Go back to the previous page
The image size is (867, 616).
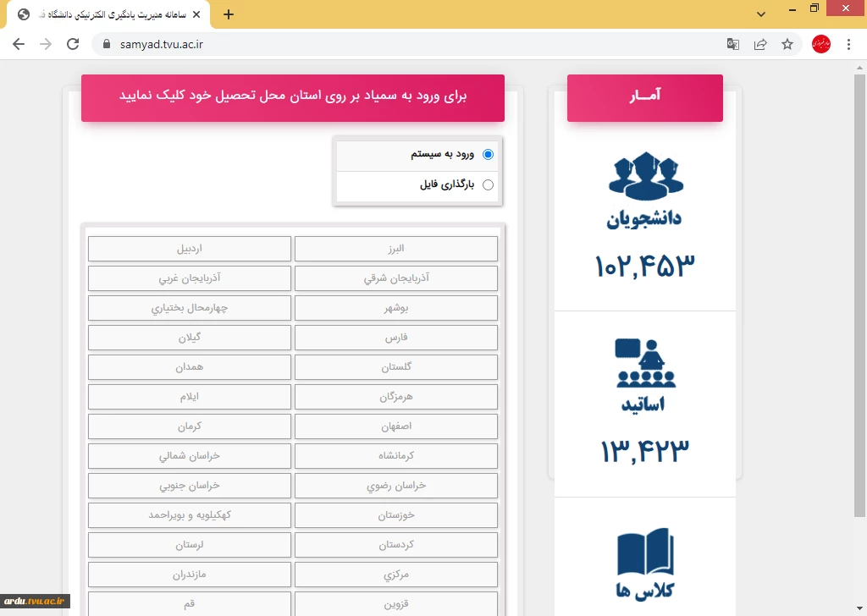click(19, 44)
